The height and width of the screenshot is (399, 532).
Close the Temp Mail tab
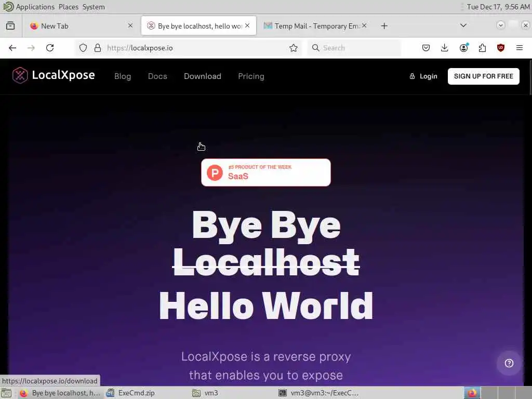click(x=364, y=25)
